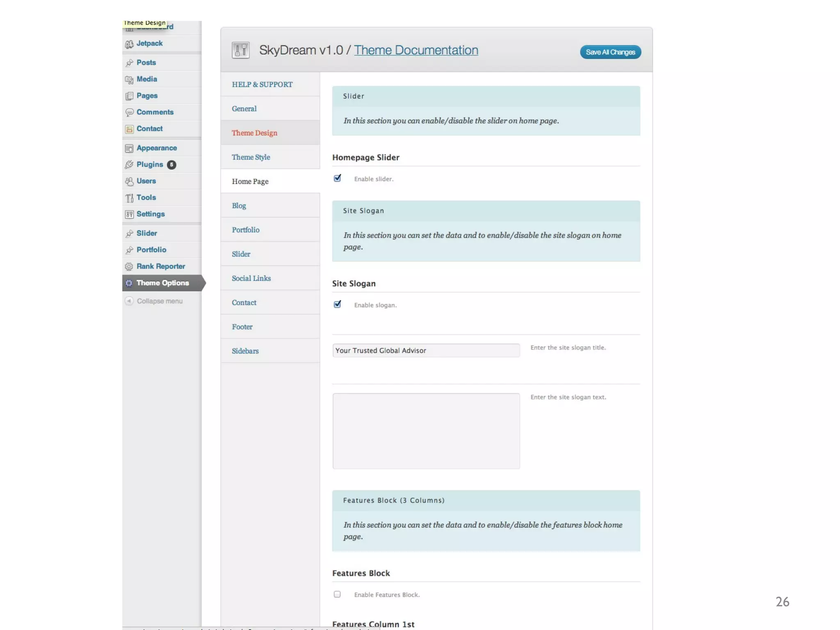Click the Posts pushpin icon
Screen dimensions: 840x630
[x=129, y=63]
